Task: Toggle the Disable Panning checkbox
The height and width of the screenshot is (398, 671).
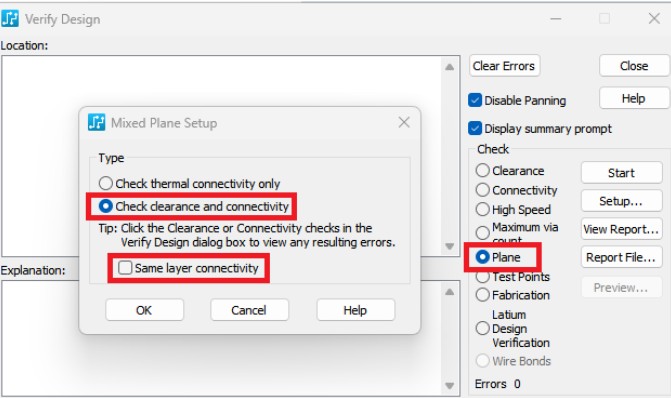Action: point(475,100)
